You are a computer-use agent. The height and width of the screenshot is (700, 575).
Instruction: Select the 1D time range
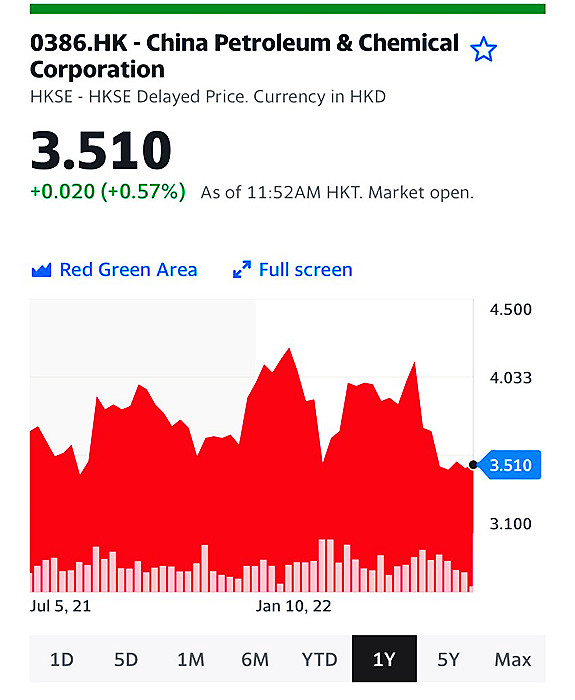coord(62,659)
